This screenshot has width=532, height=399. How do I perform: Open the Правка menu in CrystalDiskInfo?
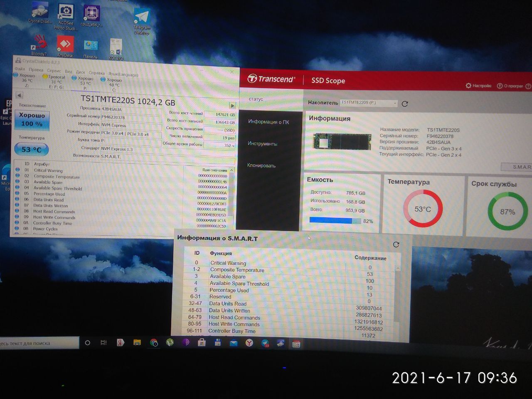[36, 70]
